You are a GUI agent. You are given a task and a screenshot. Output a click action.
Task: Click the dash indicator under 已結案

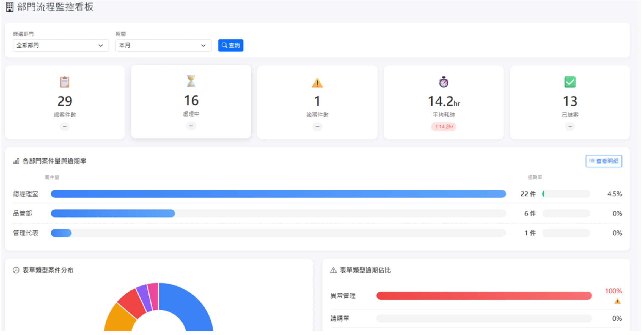pos(570,127)
